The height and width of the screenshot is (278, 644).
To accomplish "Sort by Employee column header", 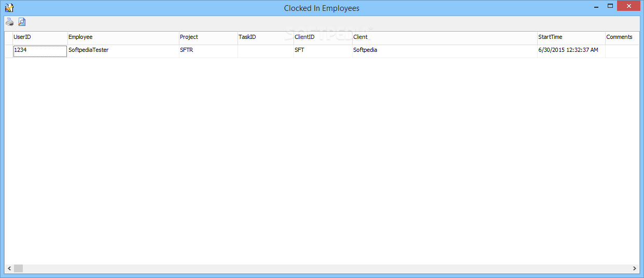I will [123, 37].
